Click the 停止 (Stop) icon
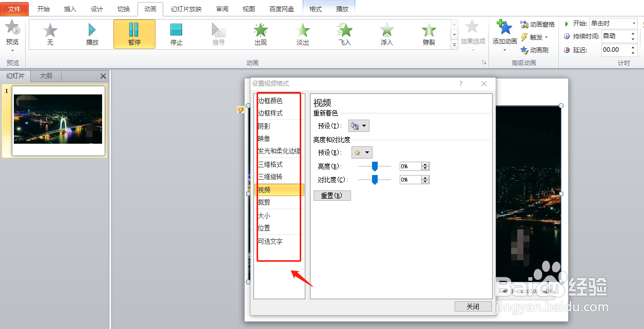This screenshot has height=329, width=644. (176, 34)
